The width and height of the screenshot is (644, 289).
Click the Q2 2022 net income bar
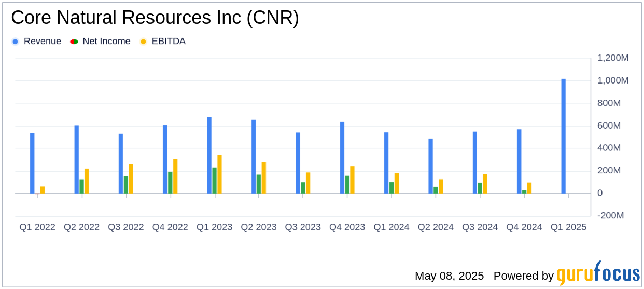coord(82,187)
